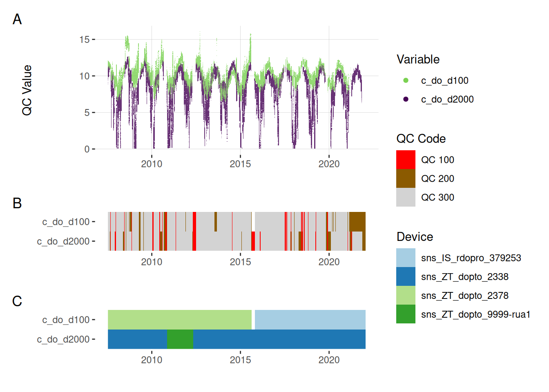Click the purple c_do_d2000 legend dot
Image resolution: width=549 pixels, height=392 pixels.
(406, 99)
